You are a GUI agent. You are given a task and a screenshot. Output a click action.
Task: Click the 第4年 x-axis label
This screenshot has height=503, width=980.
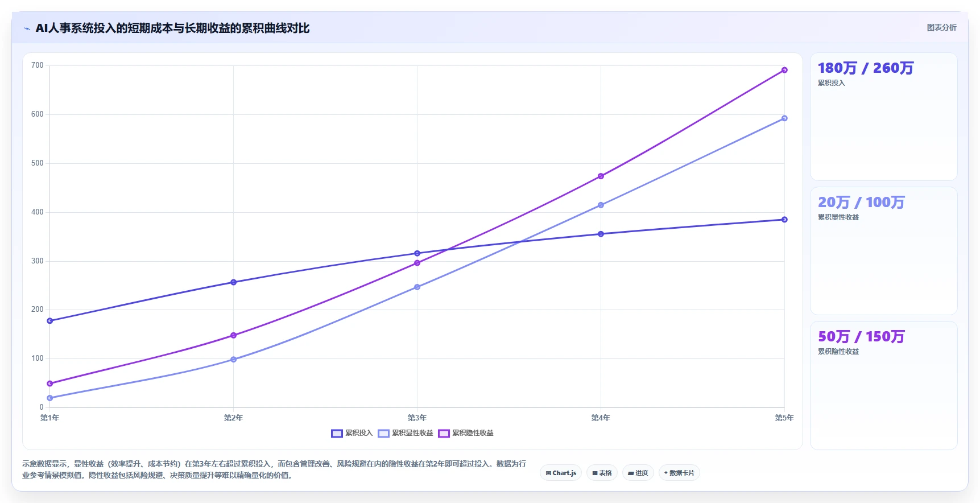[x=601, y=418]
